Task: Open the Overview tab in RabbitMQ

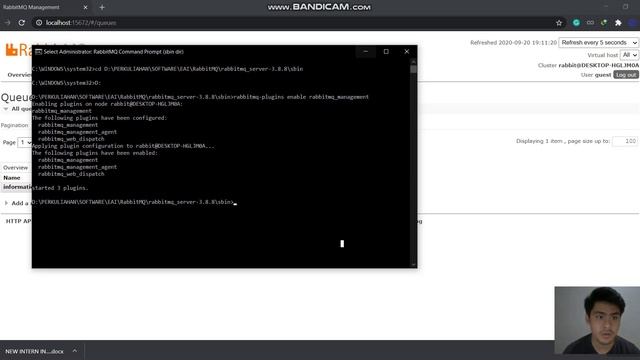Action: [19, 75]
